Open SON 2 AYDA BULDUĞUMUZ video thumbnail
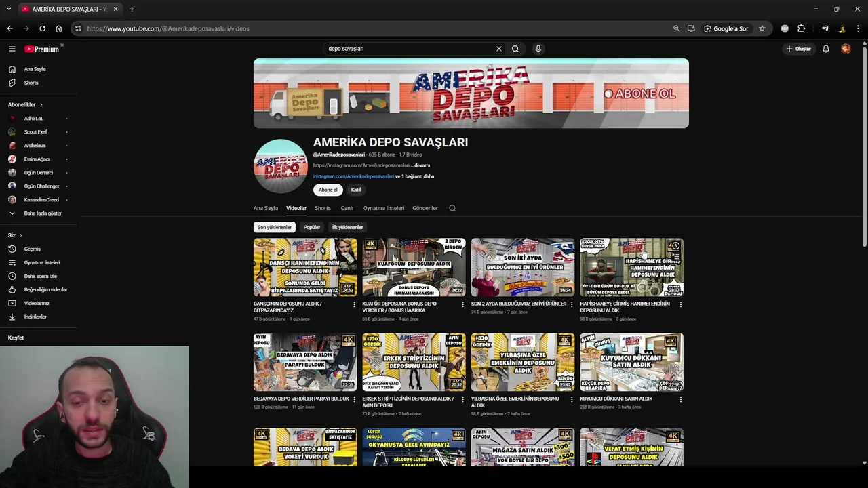Screen dimensions: 868x488 pos(523,267)
